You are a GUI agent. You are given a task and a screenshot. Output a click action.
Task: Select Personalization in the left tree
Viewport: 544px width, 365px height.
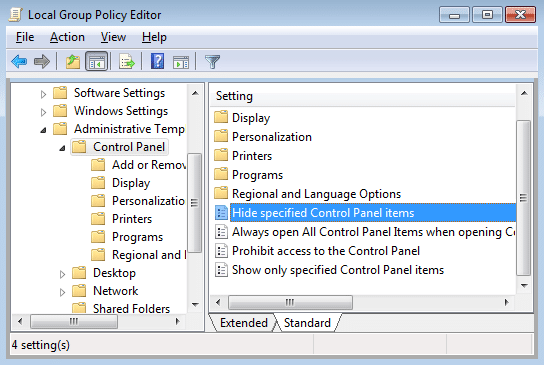pyautogui.click(x=148, y=201)
